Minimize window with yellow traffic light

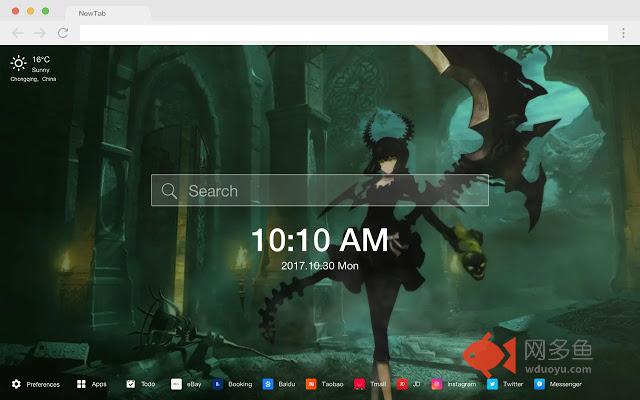(31, 11)
